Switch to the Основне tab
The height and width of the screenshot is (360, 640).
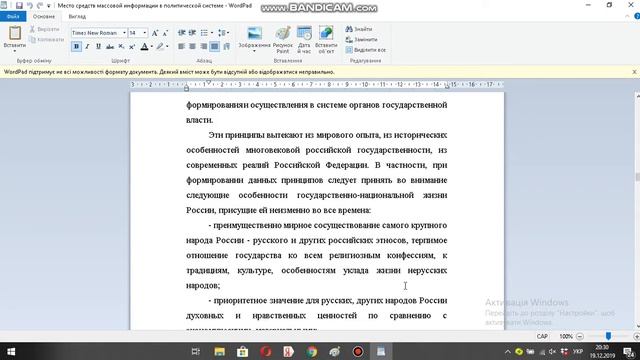[44, 17]
